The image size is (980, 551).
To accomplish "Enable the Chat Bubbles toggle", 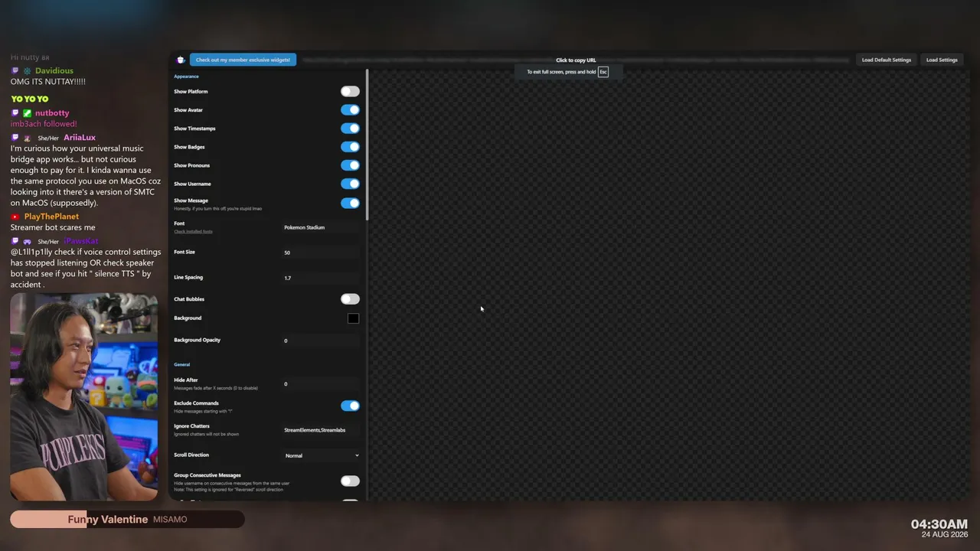I will (350, 299).
